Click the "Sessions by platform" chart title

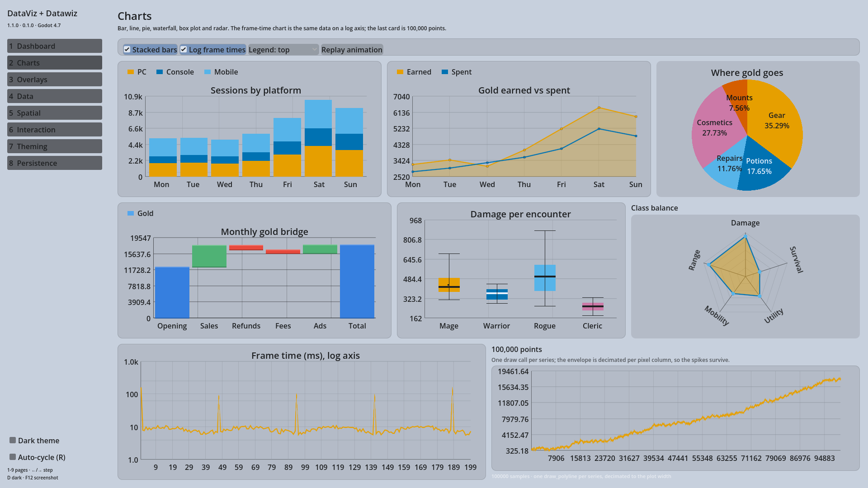pos(256,90)
